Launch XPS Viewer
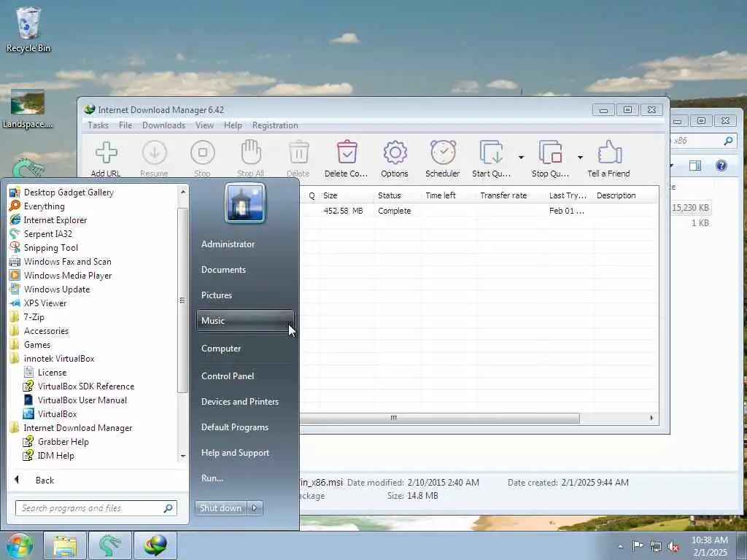Image resolution: width=747 pixels, height=560 pixels. pos(93,303)
